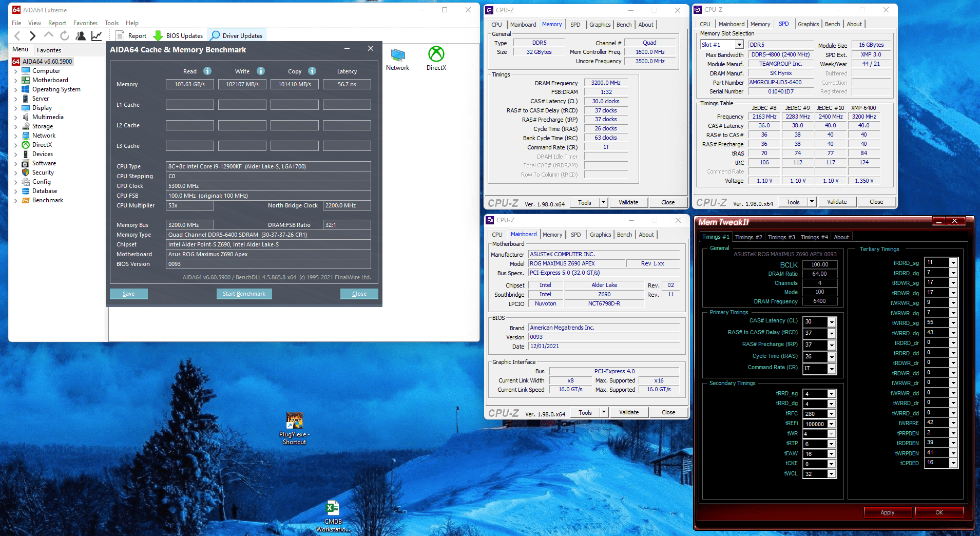Select Security in the AIDA64 tree
Screen dimensions: 980x536
click(x=43, y=173)
